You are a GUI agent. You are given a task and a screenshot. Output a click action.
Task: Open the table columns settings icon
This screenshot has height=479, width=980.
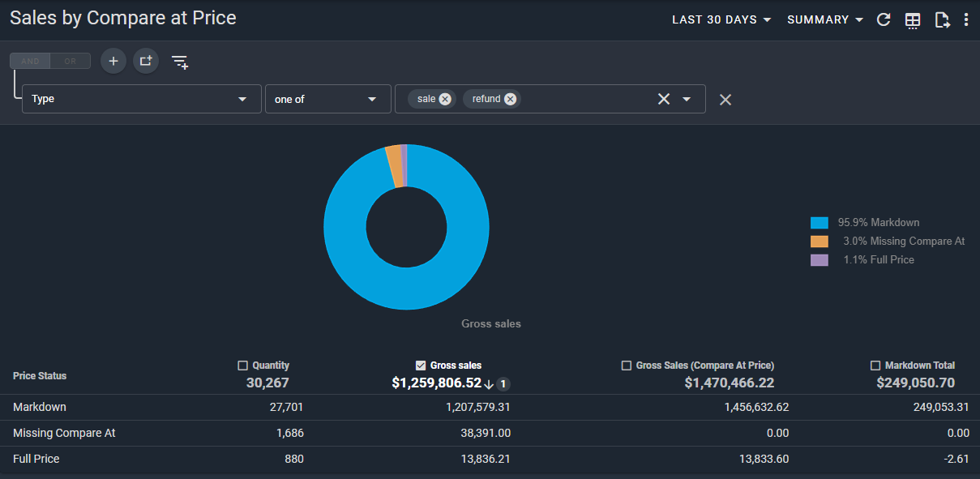(913, 20)
